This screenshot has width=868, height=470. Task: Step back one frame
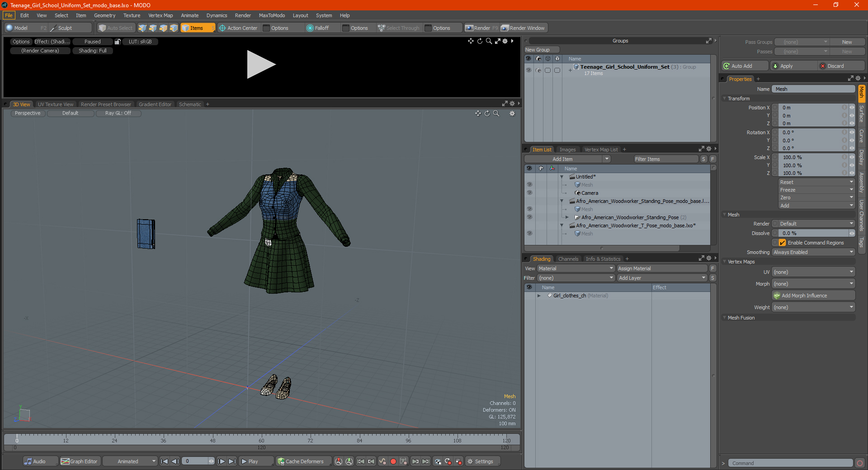(175, 461)
